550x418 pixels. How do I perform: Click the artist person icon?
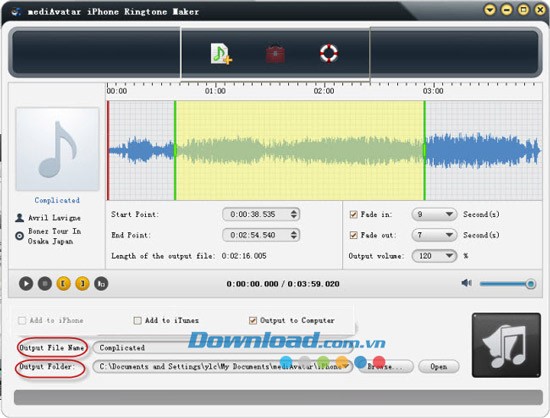click(x=20, y=218)
